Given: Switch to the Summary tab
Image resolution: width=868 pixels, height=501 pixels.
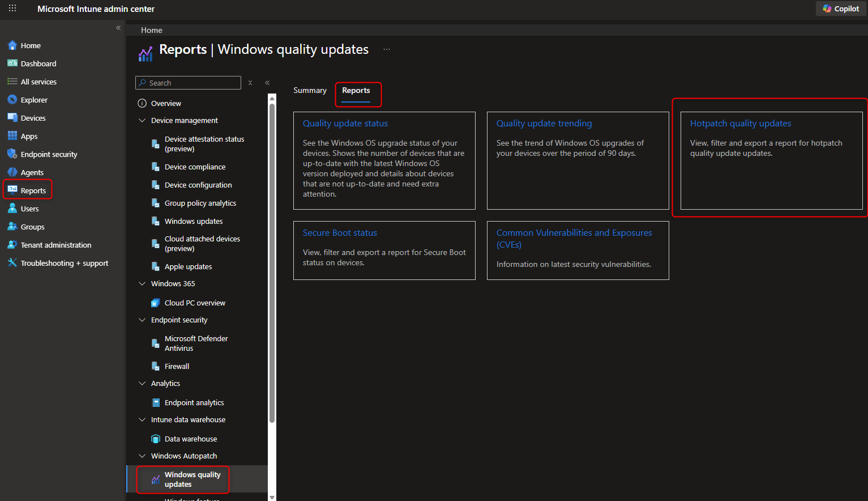Looking at the screenshot, I should pyautogui.click(x=310, y=90).
